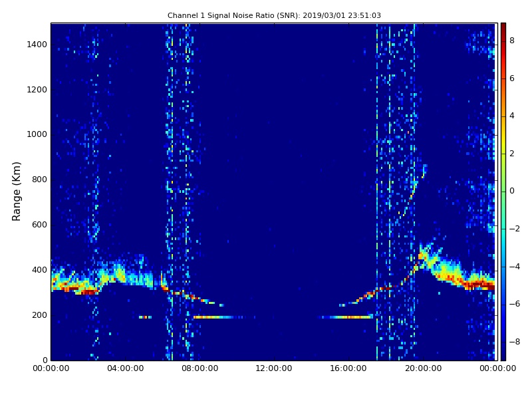532x399 pixels.
Task: Click the colorbar tick label '4'
Action: point(511,116)
